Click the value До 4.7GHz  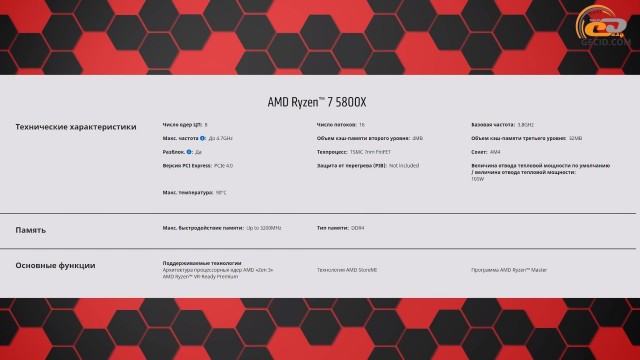tap(221, 138)
